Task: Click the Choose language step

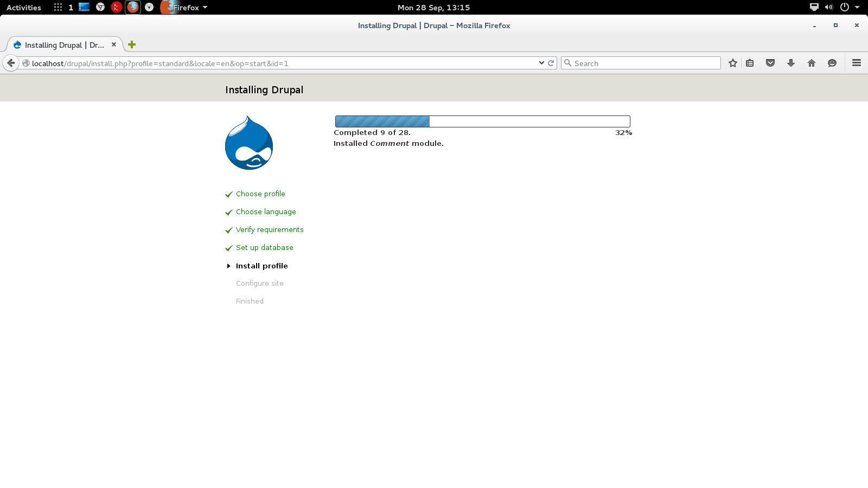Action: 266,212
